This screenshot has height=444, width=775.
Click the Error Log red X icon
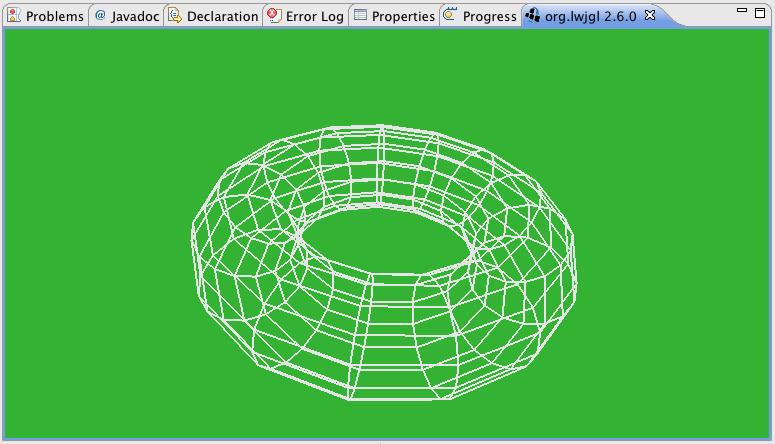coord(274,15)
